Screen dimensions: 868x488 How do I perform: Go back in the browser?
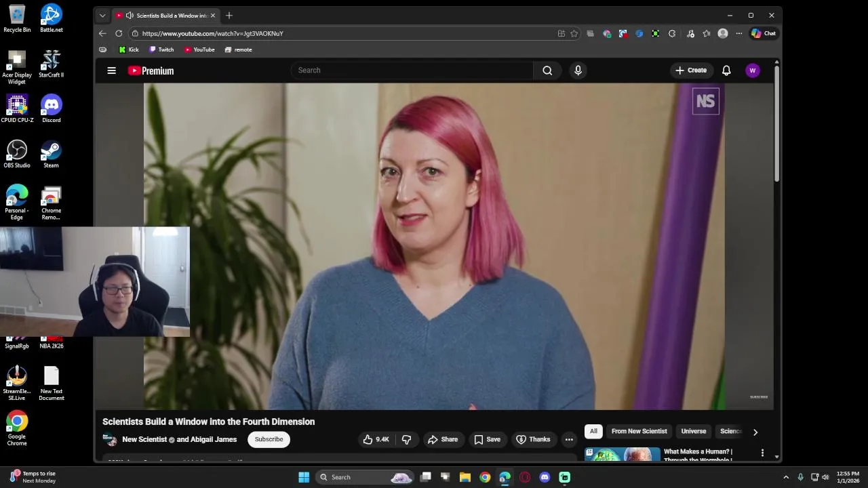(102, 33)
